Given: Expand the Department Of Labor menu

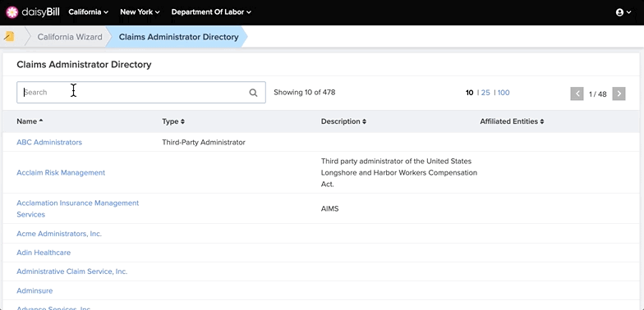Looking at the screenshot, I should [211, 12].
